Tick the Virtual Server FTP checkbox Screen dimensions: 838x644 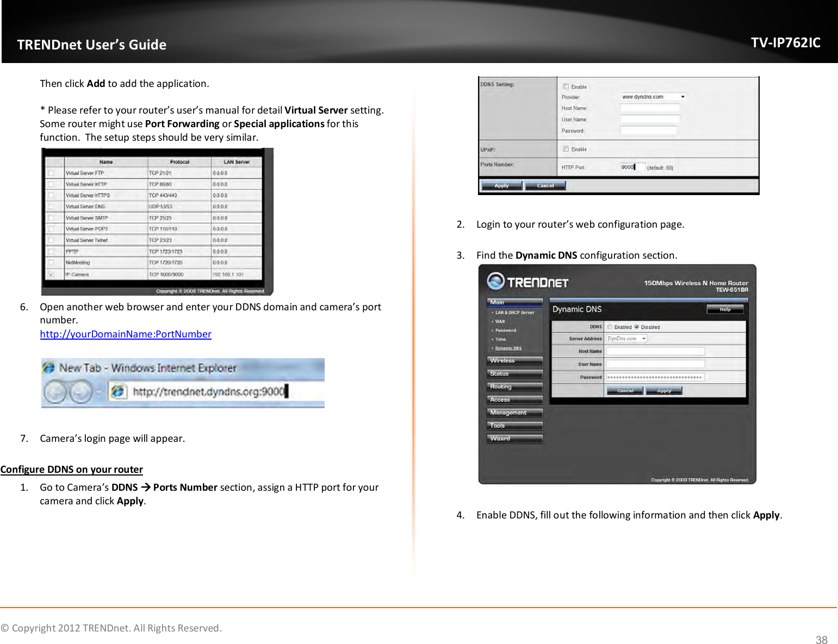click(x=51, y=173)
